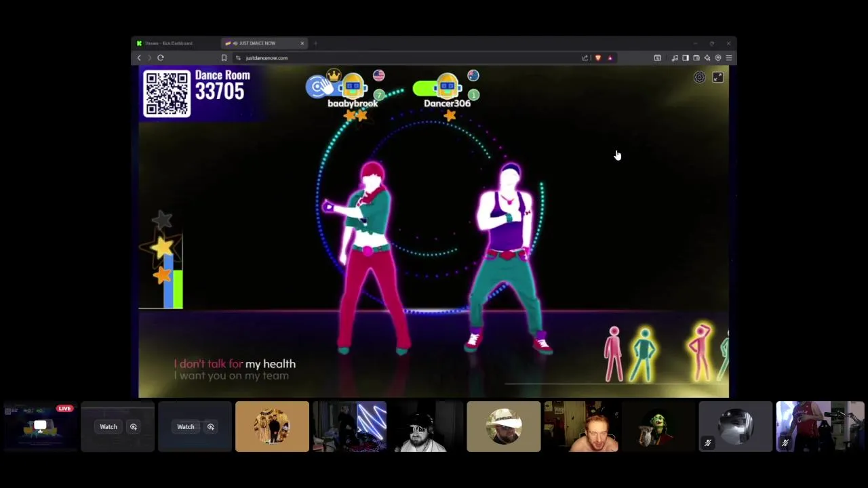Image resolution: width=868 pixels, height=488 pixels.
Task: Click the first Watch button
Action: pos(108,427)
